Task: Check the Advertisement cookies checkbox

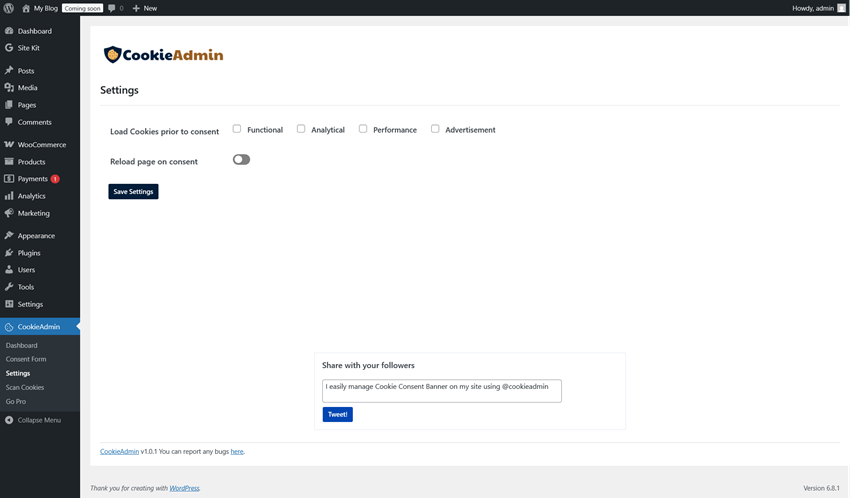Action: pos(435,129)
